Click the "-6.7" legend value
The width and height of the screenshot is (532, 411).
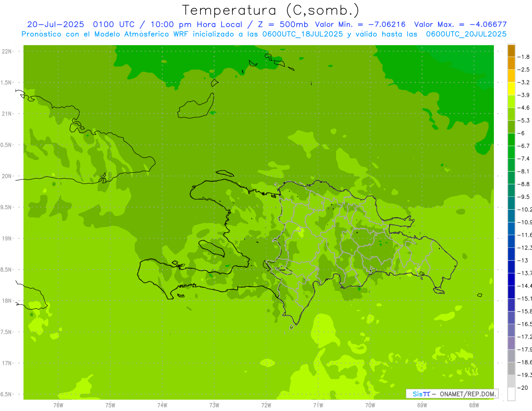pos(524,146)
